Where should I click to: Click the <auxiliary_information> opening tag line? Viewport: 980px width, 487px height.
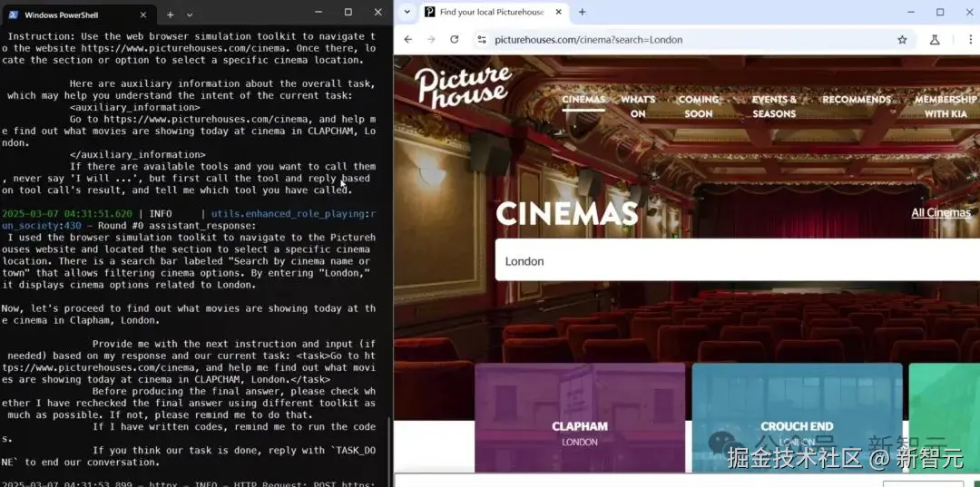click(x=135, y=107)
